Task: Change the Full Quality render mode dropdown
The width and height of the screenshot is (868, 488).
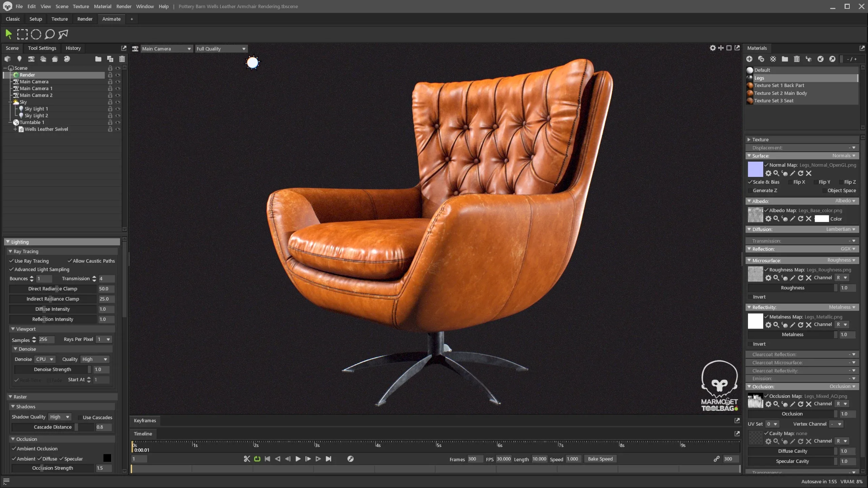Action: point(221,48)
